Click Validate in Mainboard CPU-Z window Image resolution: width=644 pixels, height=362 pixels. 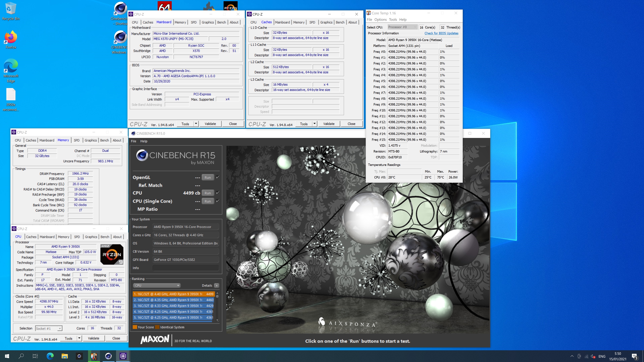(210, 124)
